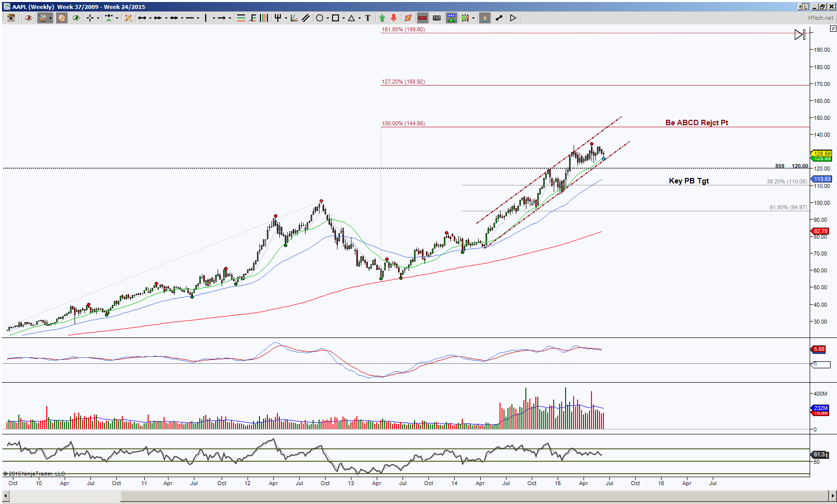This screenshot has width=837, height=504.
Task: Toggle the red eye visibility icon
Action: [28, 18]
